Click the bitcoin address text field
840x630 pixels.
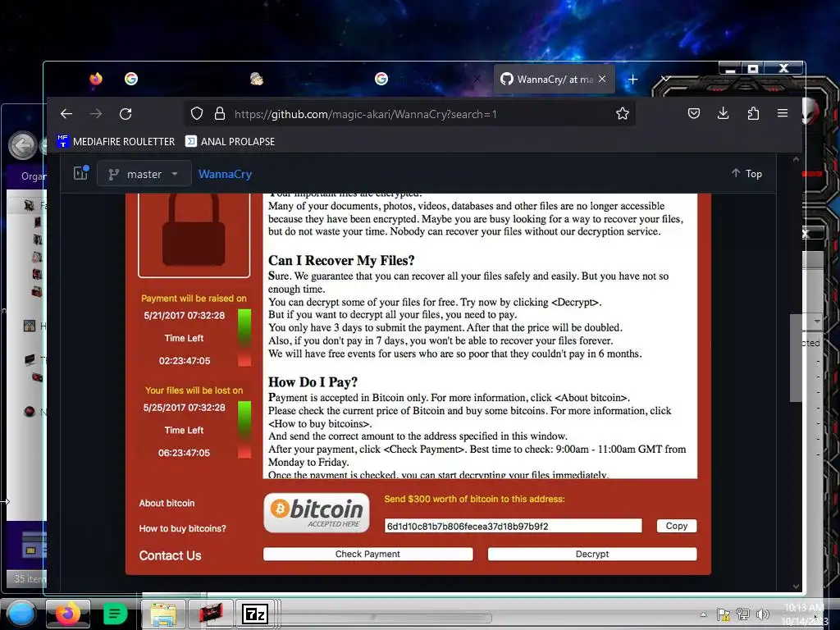click(x=513, y=526)
